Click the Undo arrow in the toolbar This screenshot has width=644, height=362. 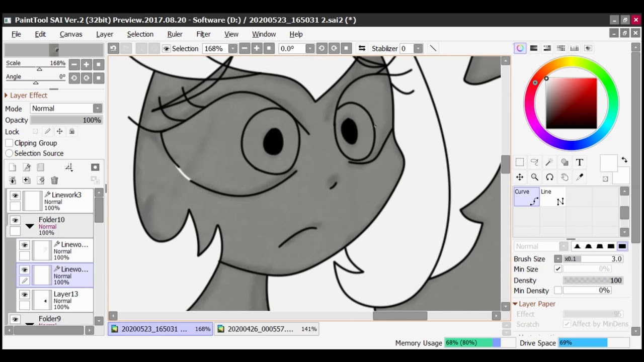(113, 48)
